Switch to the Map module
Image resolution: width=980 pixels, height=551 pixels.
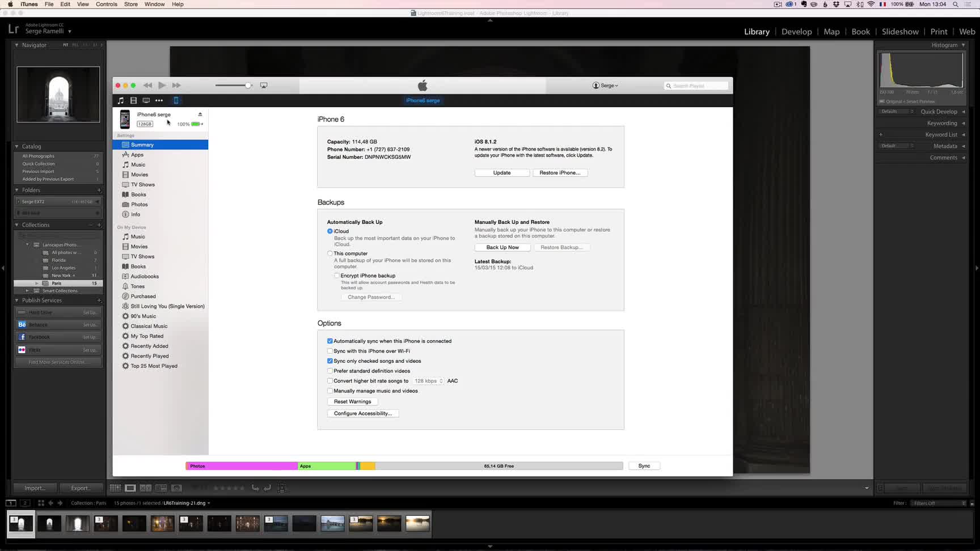point(831,32)
